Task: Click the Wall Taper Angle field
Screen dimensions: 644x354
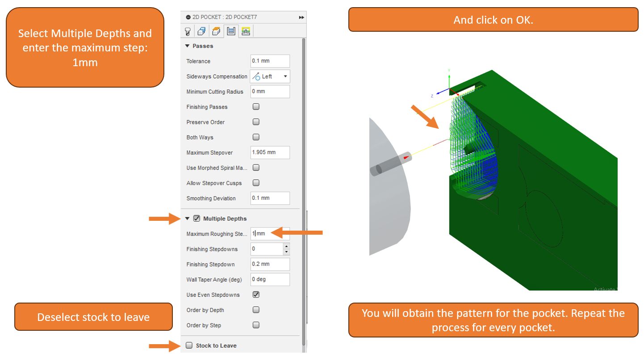Action: (x=270, y=279)
